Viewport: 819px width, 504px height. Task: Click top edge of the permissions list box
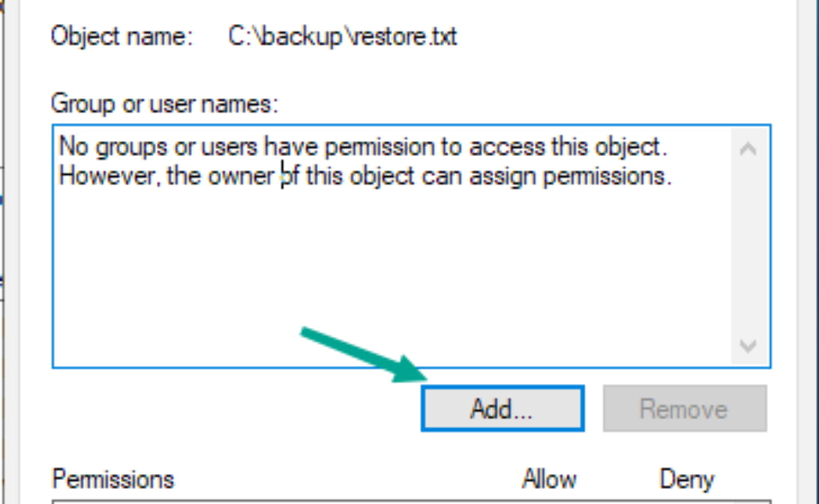tap(411, 501)
